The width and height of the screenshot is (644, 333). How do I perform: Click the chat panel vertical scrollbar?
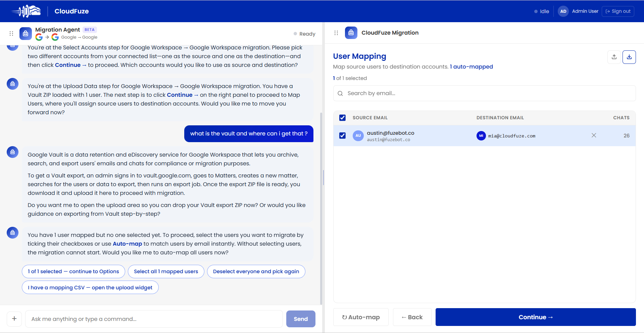321,208
